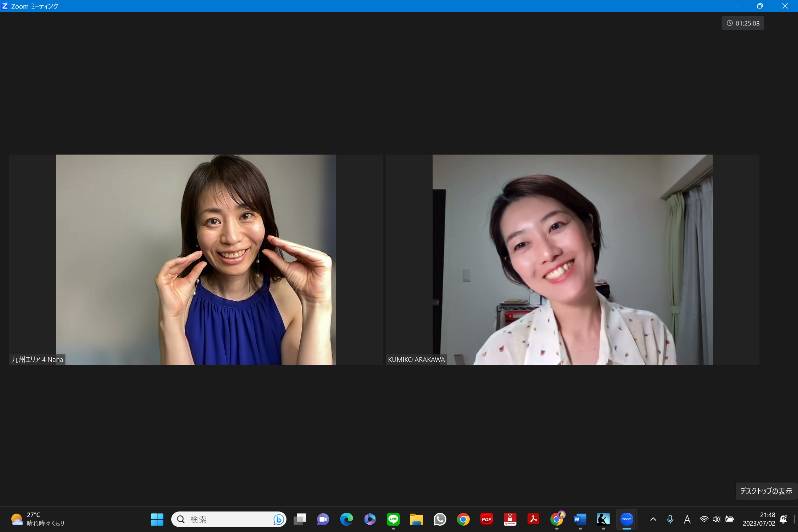Open McAfee security app in taskbar
Screen dimensions: 798x532
point(510,519)
